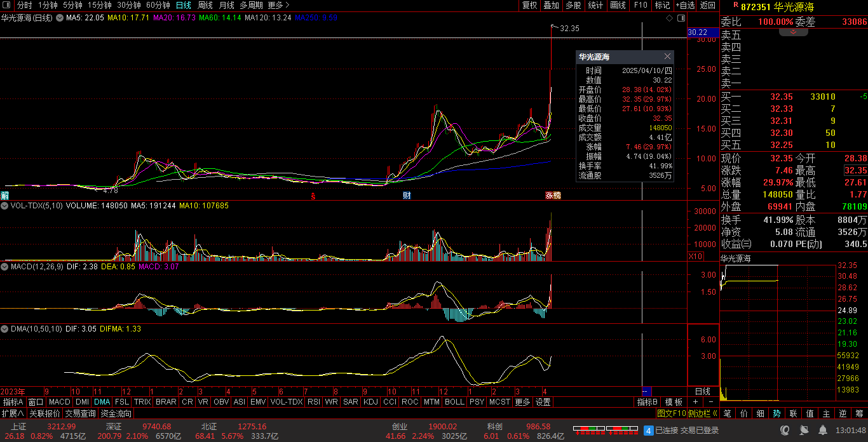Zoom out chart with − button
This screenshot has height=442, width=868.
(x=710, y=402)
